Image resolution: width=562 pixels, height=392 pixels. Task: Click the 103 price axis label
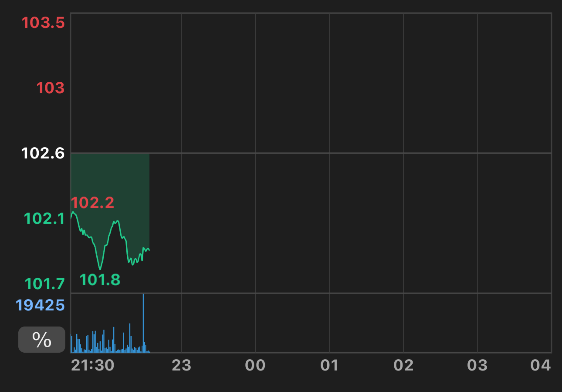50,88
